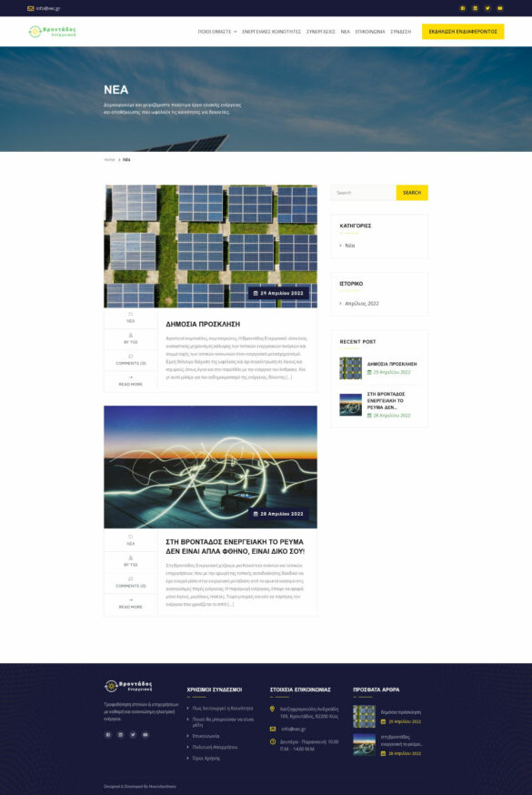Click the ΕΚΔΗΛΩΣΗ ΕΝΔΙΑΦΕΡΟΝΤΟΣ yellow button
Screen dimensions: 532x795
click(x=463, y=32)
